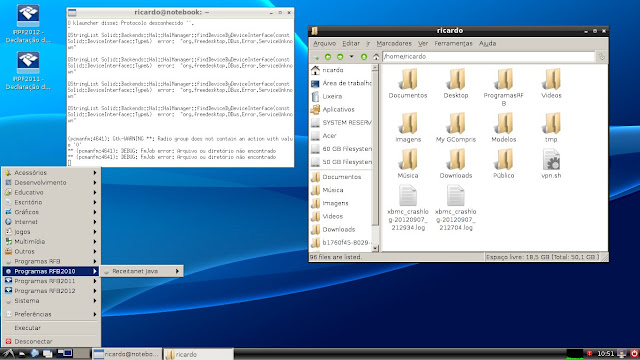Expand the Internet submenu
The height and width of the screenshot is (360, 640).
pos(51,222)
